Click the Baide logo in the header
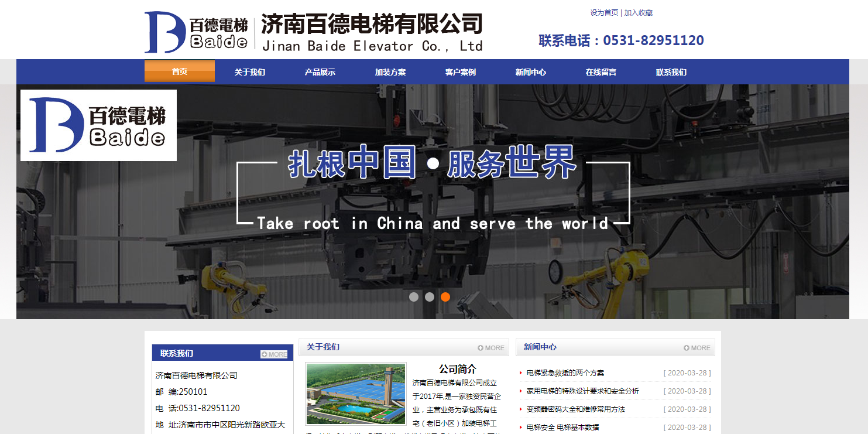The width and height of the screenshot is (868, 434). point(196,32)
